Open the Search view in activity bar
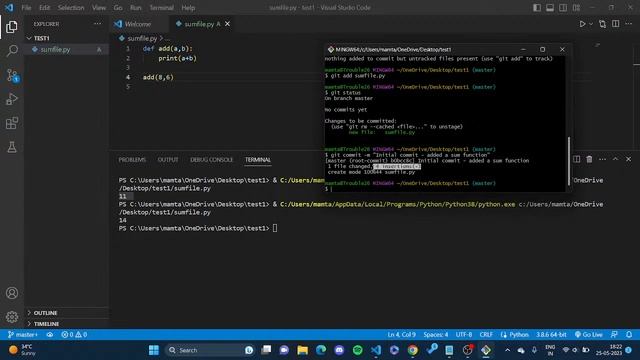The height and width of the screenshot is (360, 640). point(12,51)
